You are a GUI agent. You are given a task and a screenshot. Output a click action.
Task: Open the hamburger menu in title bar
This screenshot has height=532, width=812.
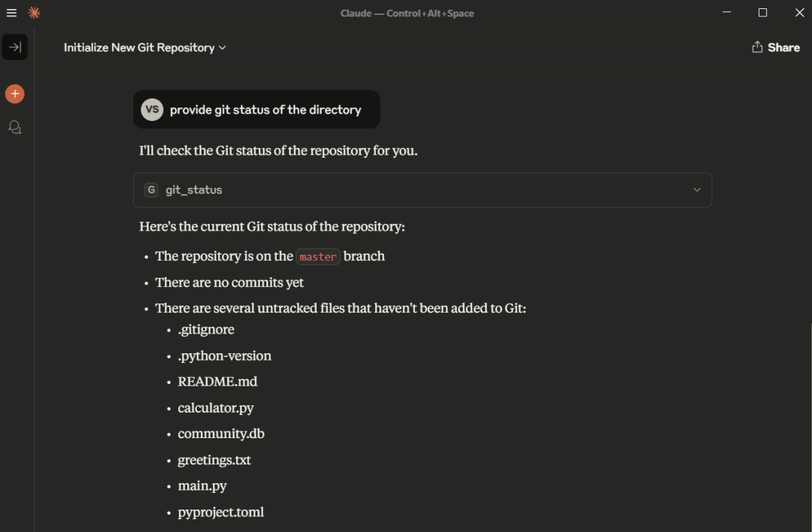(11, 13)
